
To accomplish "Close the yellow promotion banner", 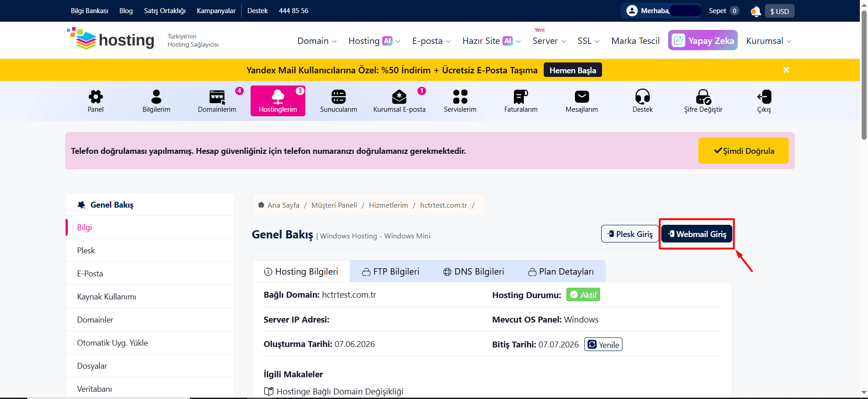I will (x=786, y=70).
